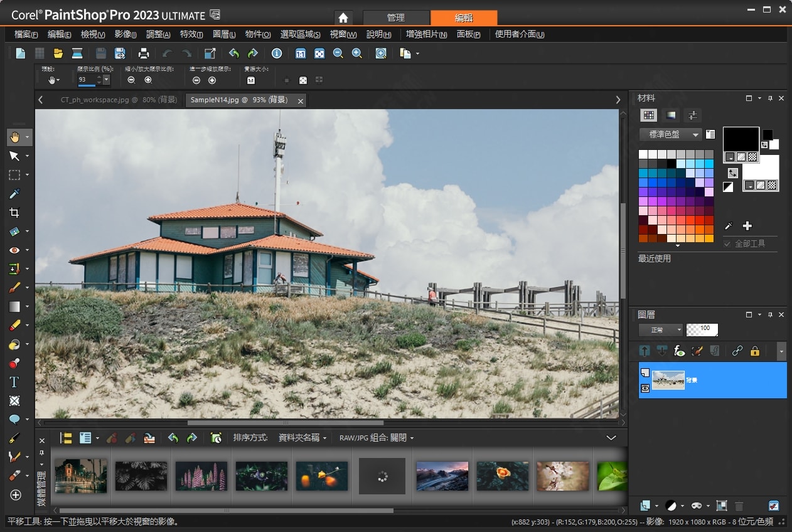This screenshot has width=792, height=532.
Task: Open the 調整 menu
Action: coord(158,35)
